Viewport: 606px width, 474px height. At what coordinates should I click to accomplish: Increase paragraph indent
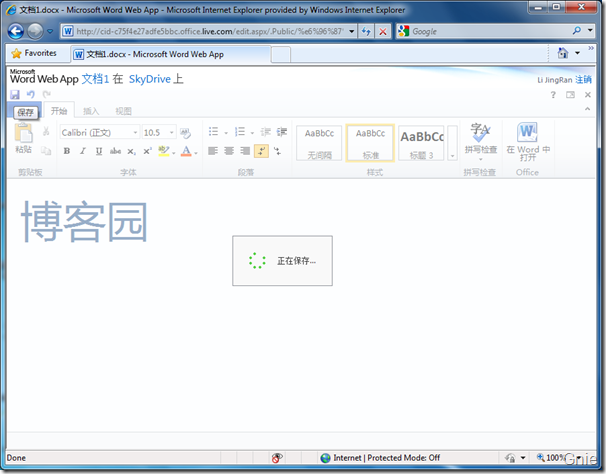(282, 132)
